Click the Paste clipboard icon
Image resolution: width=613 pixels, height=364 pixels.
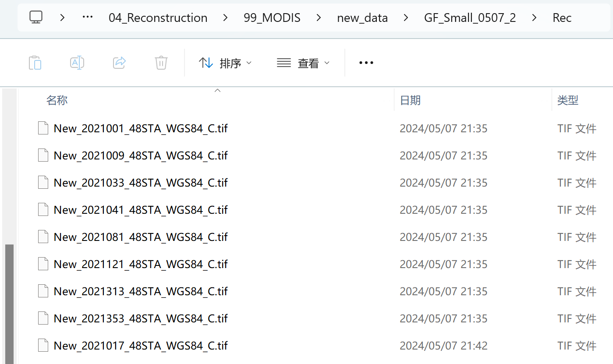tap(35, 63)
